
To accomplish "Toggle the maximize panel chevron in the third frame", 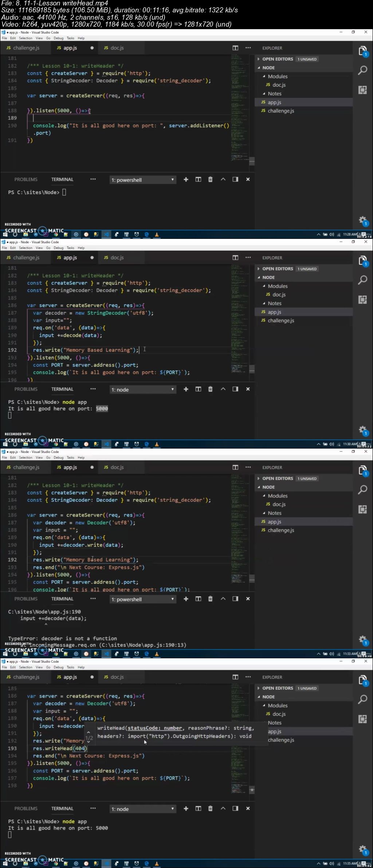I will [223, 599].
